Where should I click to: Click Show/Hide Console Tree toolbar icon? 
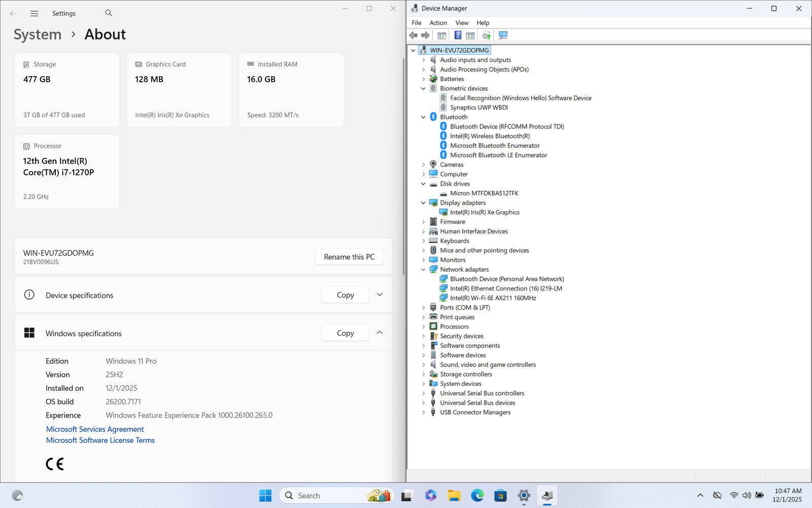(442, 36)
